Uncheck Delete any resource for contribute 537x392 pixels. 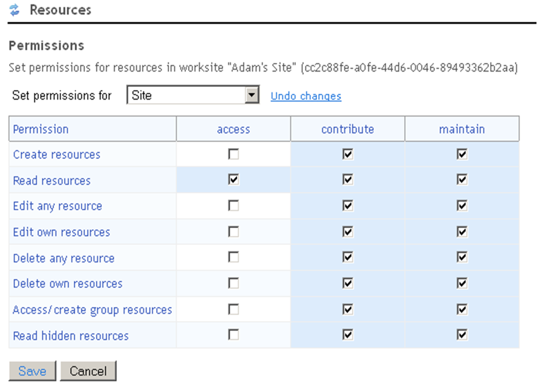(348, 258)
